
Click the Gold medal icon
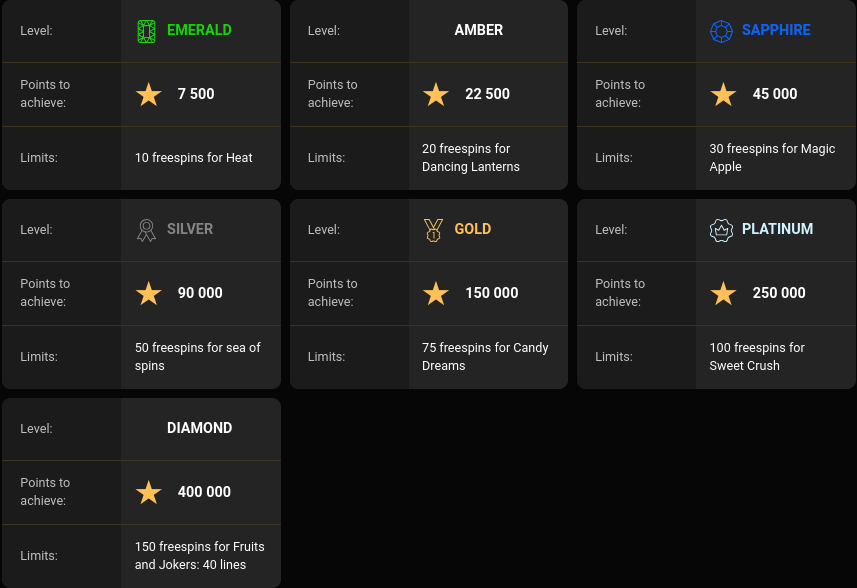pyautogui.click(x=433, y=230)
